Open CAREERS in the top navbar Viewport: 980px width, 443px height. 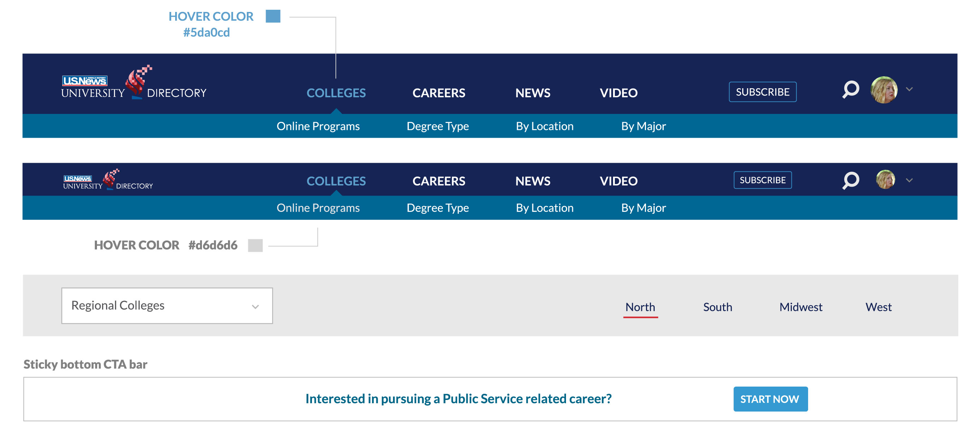point(438,93)
